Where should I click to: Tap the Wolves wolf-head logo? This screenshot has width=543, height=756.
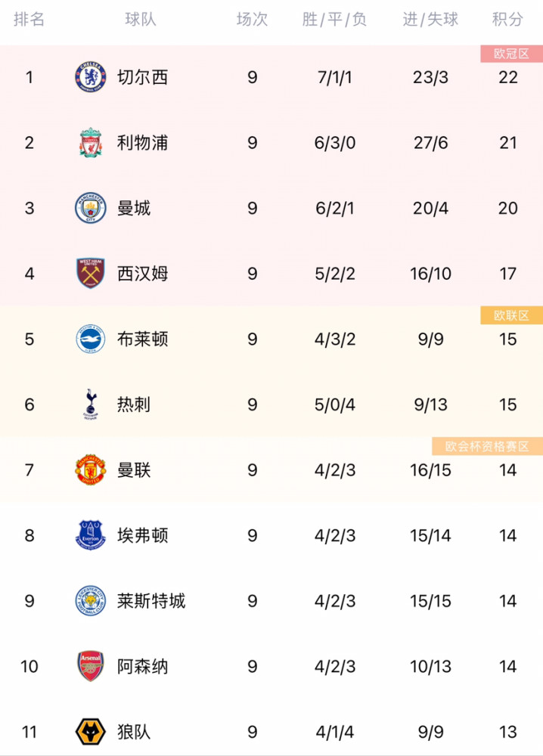pos(91,731)
